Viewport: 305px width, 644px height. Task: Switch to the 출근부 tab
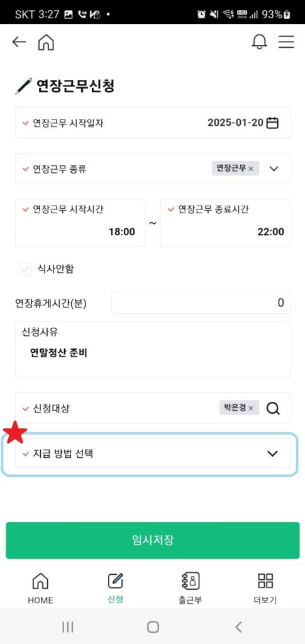pyautogui.click(x=190, y=588)
